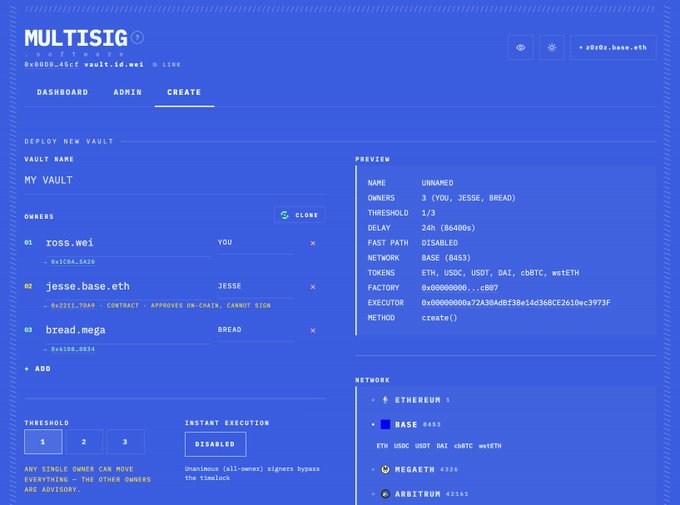Screen dimensions: 680x505
Task: Click the BREAD label field
Action: pyautogui.click(x=255, y=330)
